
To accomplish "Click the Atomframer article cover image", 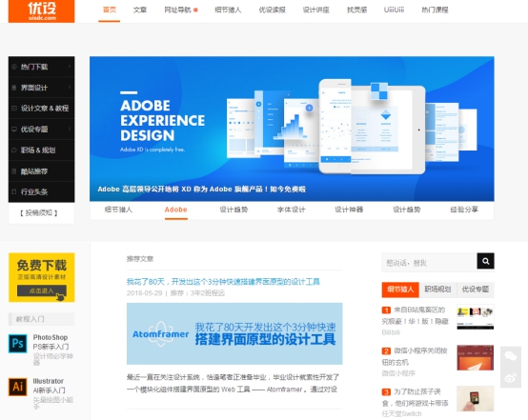I will pos(234,333).
